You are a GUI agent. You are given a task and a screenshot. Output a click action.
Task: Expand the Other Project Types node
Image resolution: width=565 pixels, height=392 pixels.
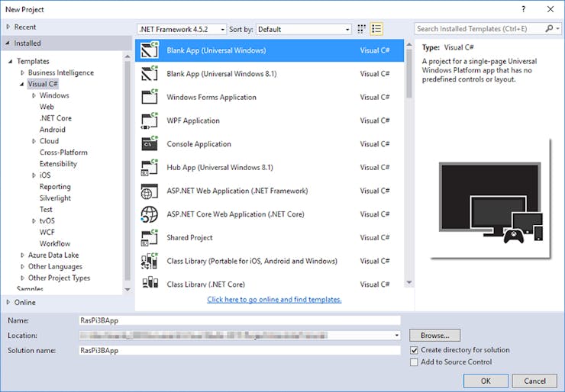[22, 278]
